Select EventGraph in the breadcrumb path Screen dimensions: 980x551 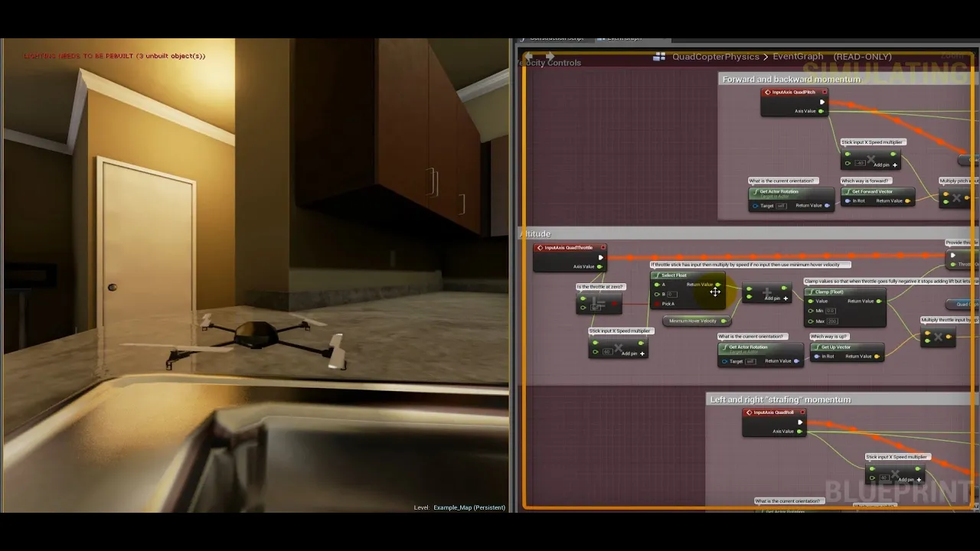(798, 57)
